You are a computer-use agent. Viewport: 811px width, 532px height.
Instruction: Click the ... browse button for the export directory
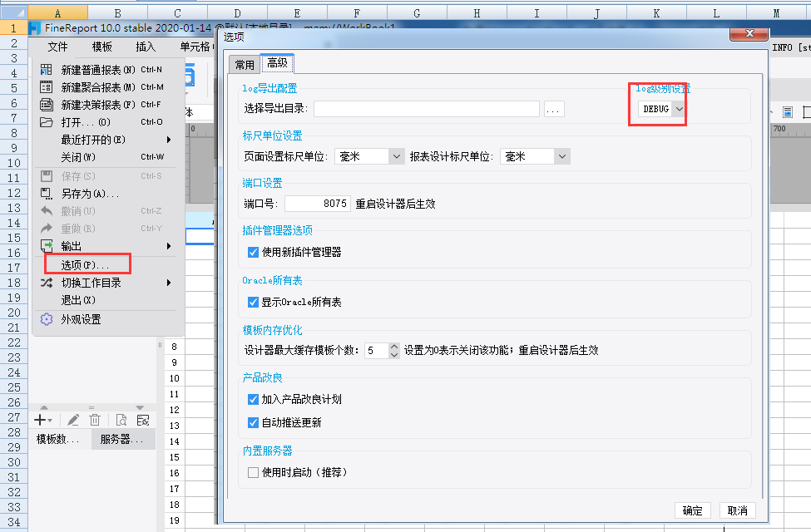553,109
